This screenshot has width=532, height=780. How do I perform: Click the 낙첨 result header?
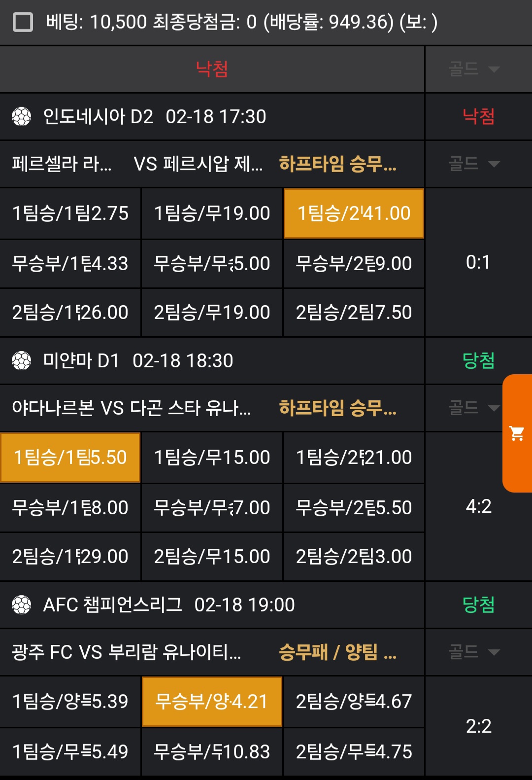point(212,69)
